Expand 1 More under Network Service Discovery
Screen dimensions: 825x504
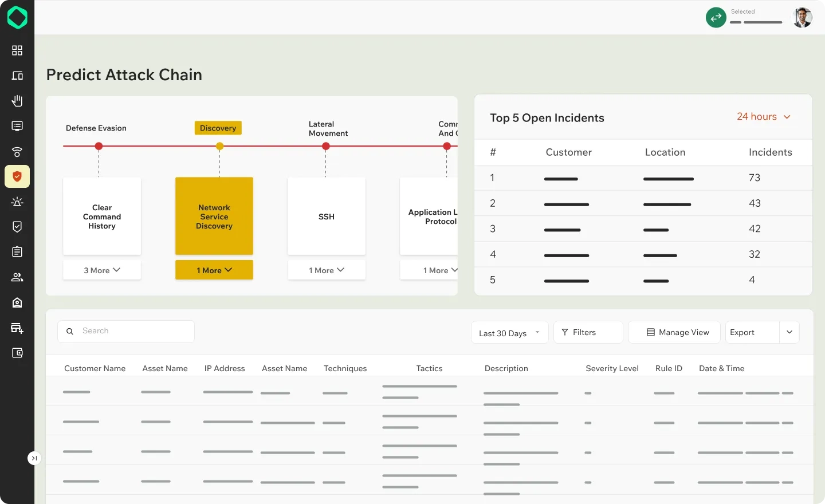pyautogui.click(x=214, y=270)
